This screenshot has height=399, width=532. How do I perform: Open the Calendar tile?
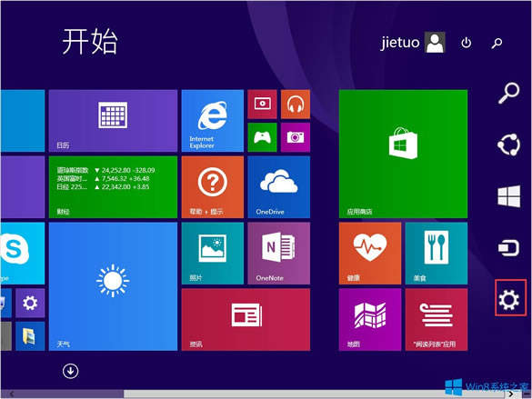tap(113, 121)
